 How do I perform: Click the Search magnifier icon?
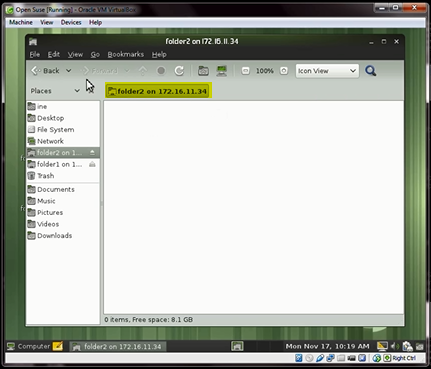click(370, 71)
